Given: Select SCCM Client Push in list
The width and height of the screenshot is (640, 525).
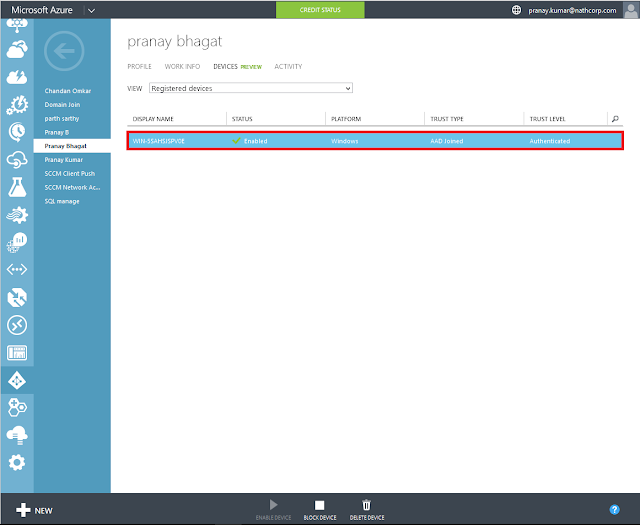Looking at the screenshot, I should 70,174.
